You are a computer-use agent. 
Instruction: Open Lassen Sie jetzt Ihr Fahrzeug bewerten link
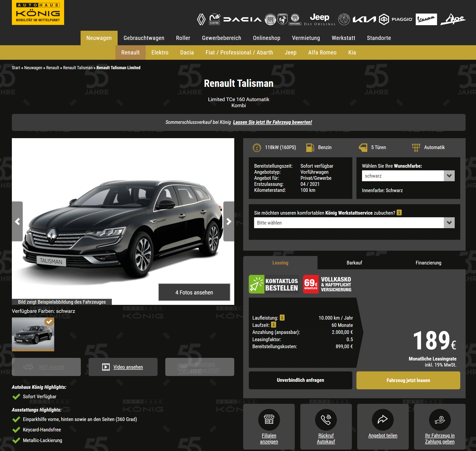272,122
